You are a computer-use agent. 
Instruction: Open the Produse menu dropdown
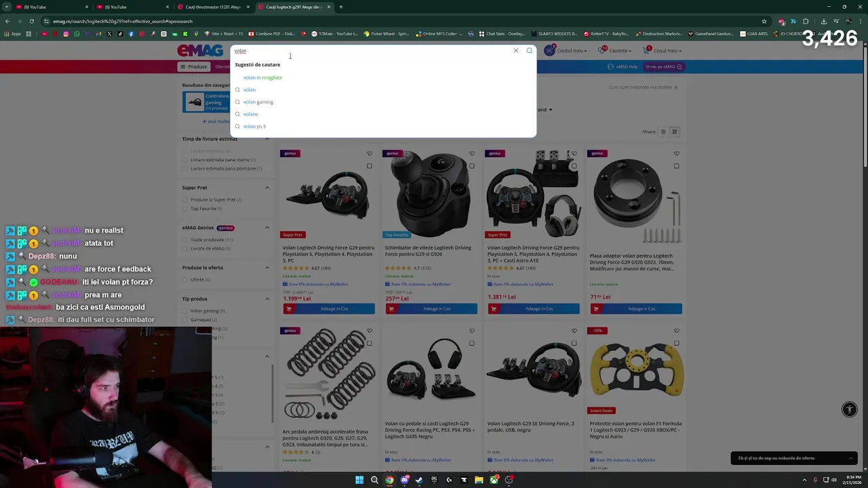[194, 66]
